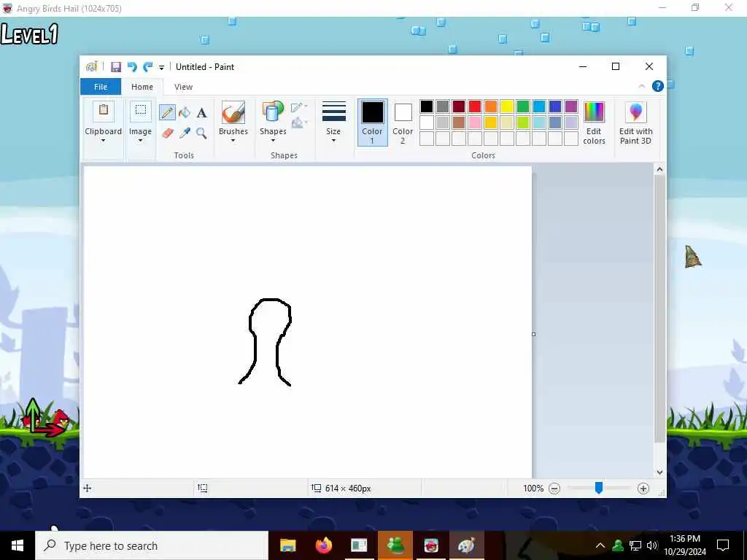The image size is (747, 560).
Task: Select Color 1 foreground button
Action: (x=373, y=122)
